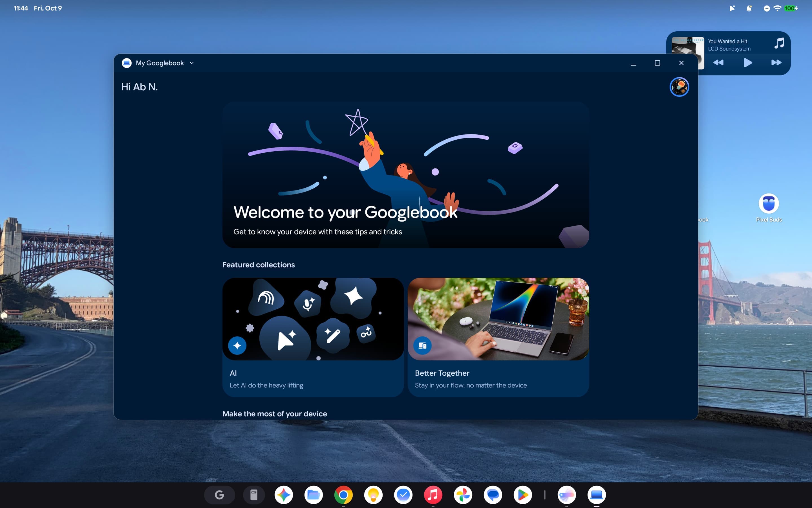This screenshot has width=812, height=508.
Task: Open the pastel cloud app icon in dock
Action: point(567,494)
